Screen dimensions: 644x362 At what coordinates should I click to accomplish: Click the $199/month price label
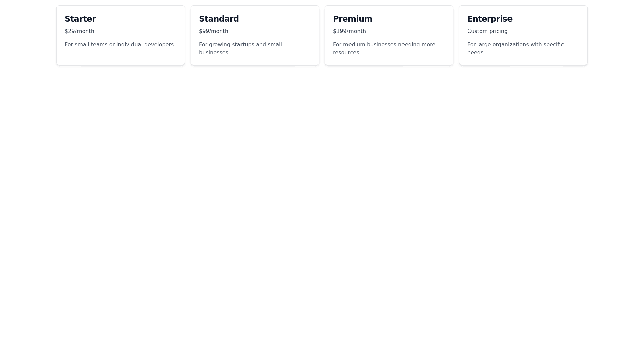pyautogui.click(x=349, y=31)
